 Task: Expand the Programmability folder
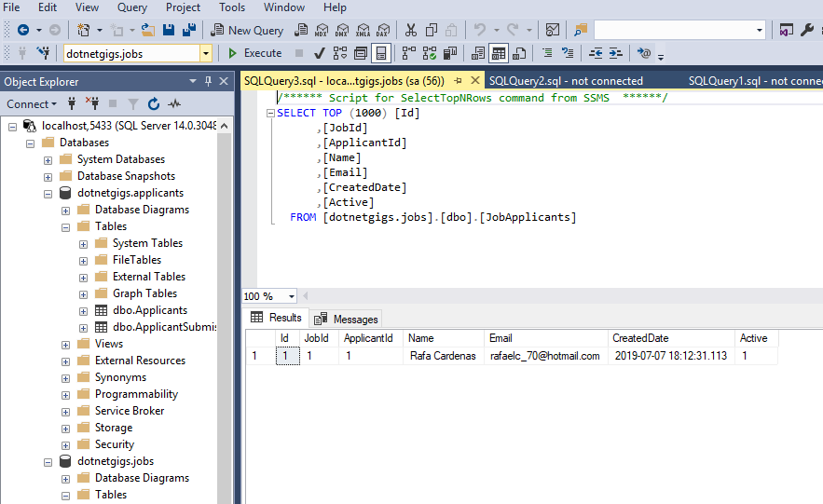[65, 395]
